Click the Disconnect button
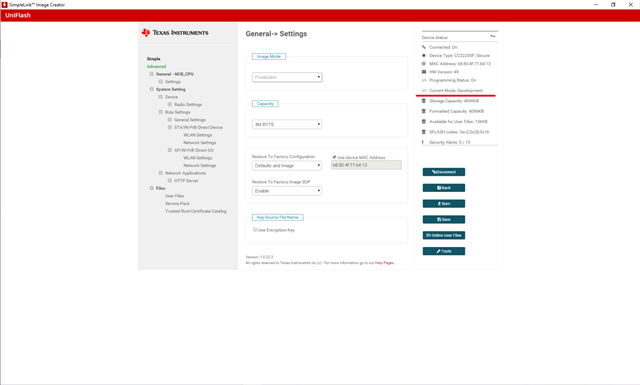The height and width of the screenshot is (385, 640). pyautogui.click(x=444, y=172)
